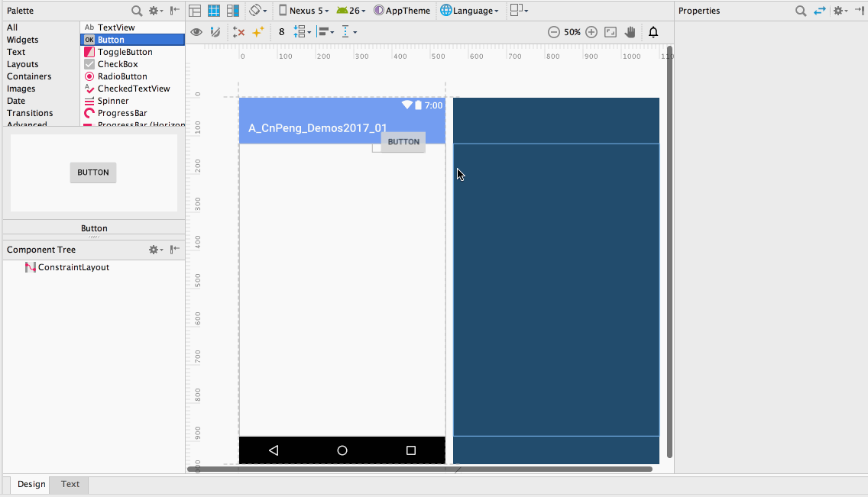Image resolution: width=868 pixels, height=497 pixels.
Task: Show Design and Blueprint side by side
Action: tap(233, 11)
